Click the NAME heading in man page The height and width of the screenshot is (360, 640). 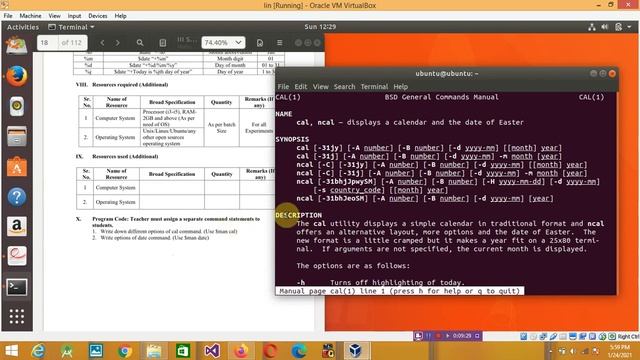point(284,114)
